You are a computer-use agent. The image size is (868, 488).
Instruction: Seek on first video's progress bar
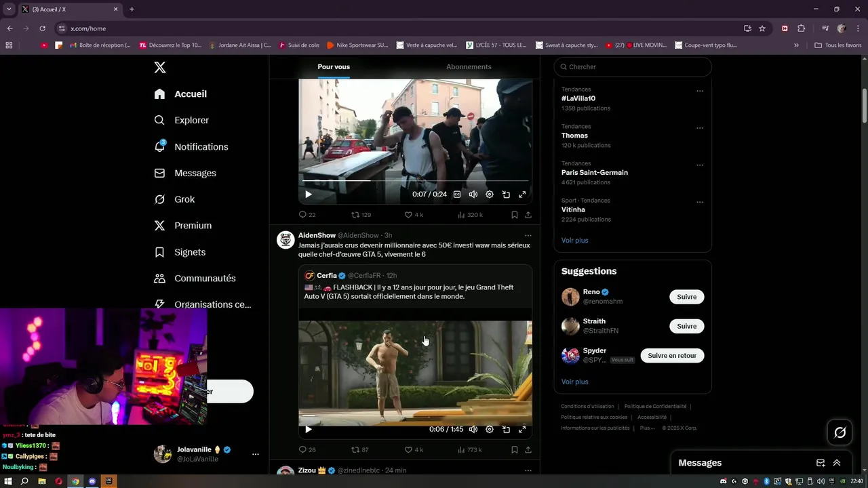click(x=415, y=181)
